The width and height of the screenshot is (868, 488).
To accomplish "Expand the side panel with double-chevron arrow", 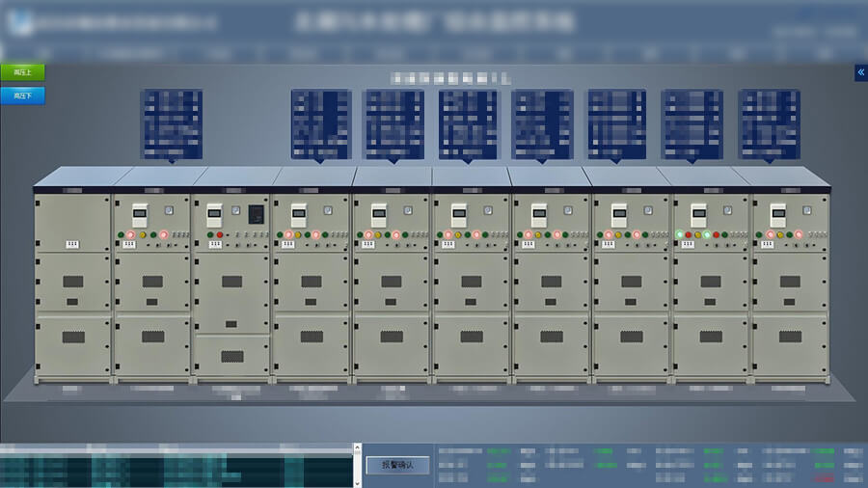I will pyautogui.click(x=860, y=72).
